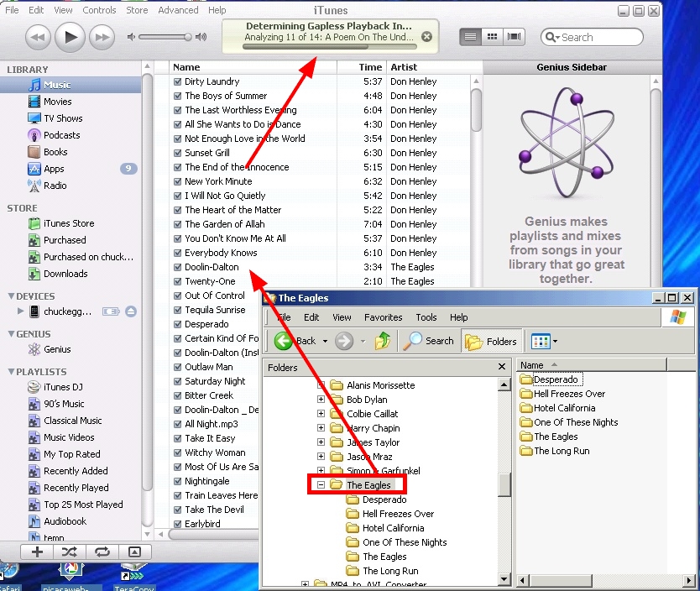Open iTunes Advanced menu
The height and width of the screenshot is (591, 700).
(x=178, y=10)
